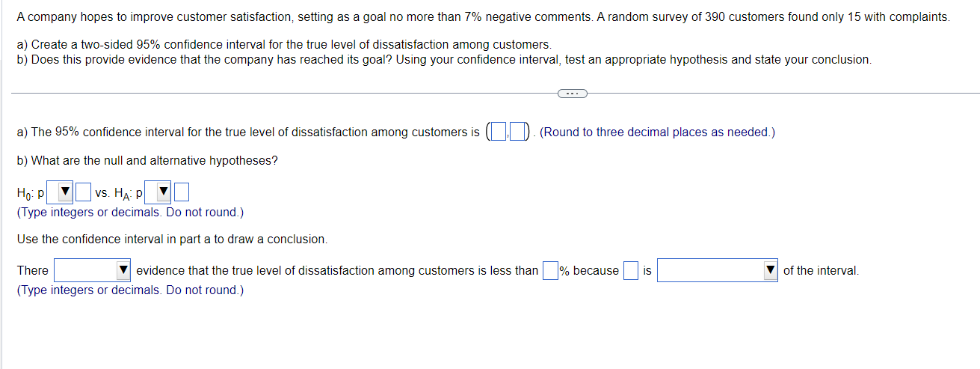Click 'Use the confidence interval in part a' text
The height and width of the screenshot is (369, 980).
(172, 240)
